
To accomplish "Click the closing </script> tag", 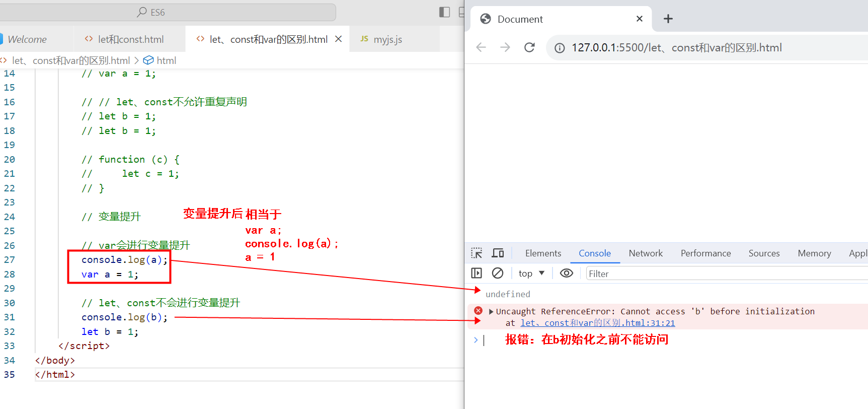I will click(84, 346).
